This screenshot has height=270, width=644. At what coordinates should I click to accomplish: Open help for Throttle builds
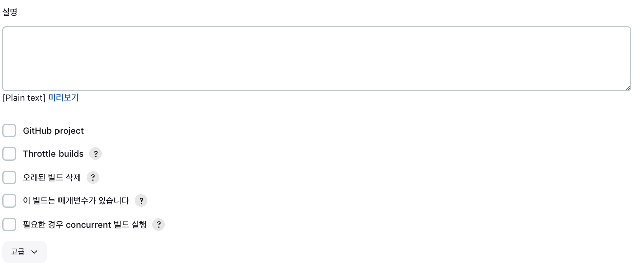click(95, 154)
